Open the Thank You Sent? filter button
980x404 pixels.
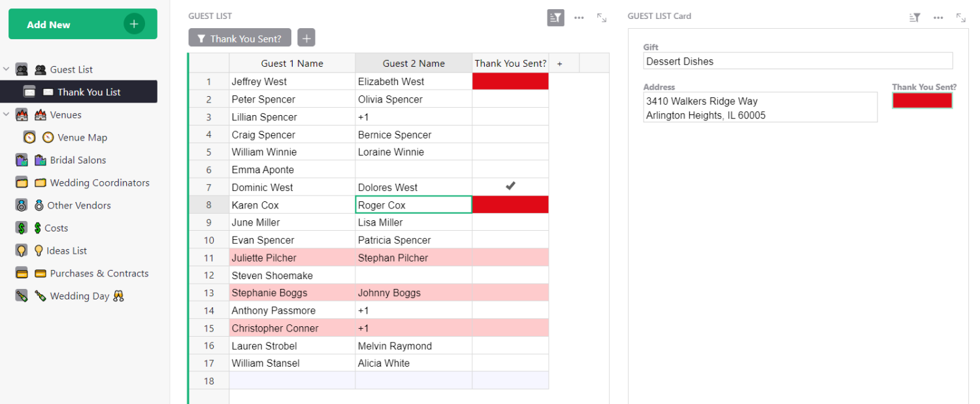240,38
